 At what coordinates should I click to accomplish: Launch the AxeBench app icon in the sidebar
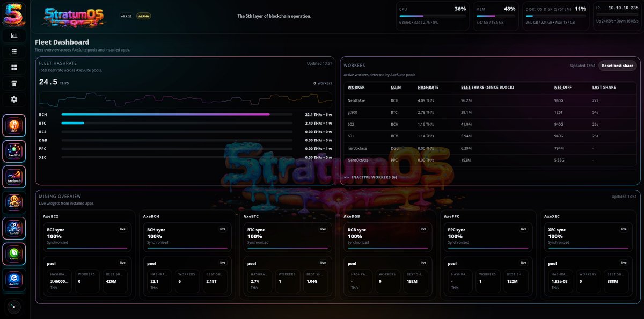pos(14,177)
